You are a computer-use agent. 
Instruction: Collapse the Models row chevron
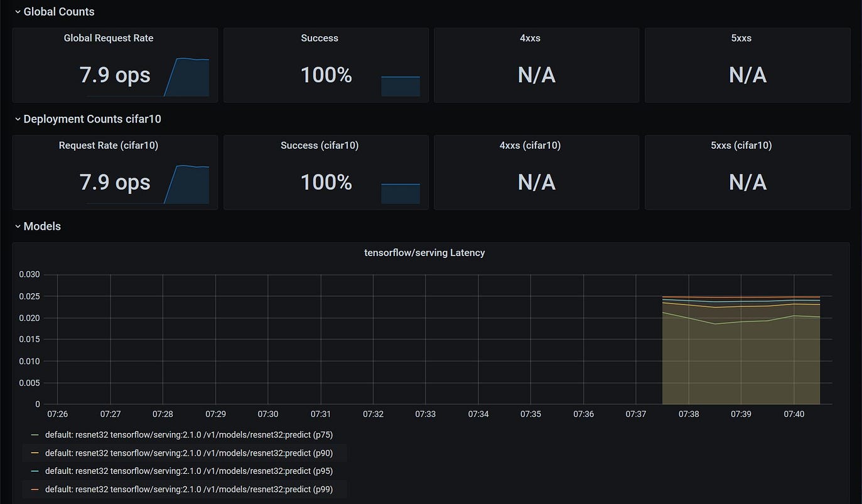[x=18, y=227]
